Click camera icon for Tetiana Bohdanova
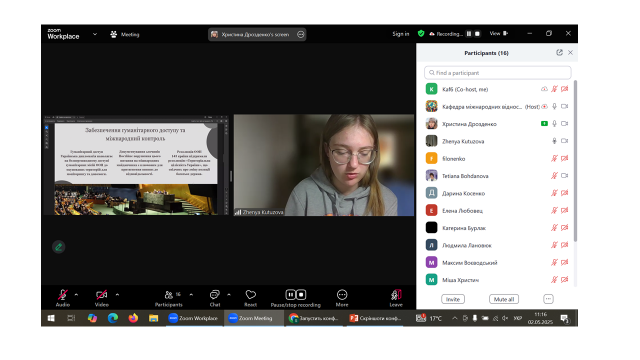This screenshot has height=360, width=640. [564, 176]
